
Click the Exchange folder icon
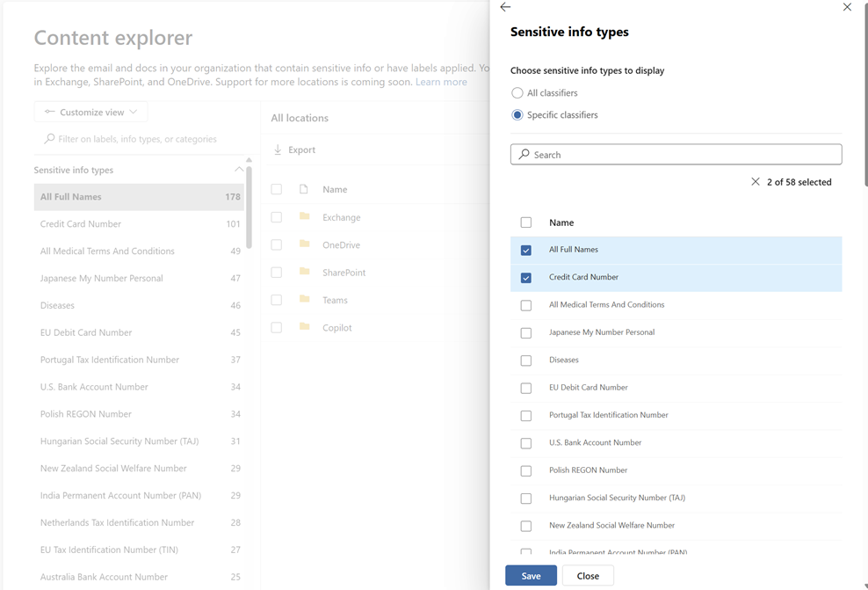click(305, 217)
